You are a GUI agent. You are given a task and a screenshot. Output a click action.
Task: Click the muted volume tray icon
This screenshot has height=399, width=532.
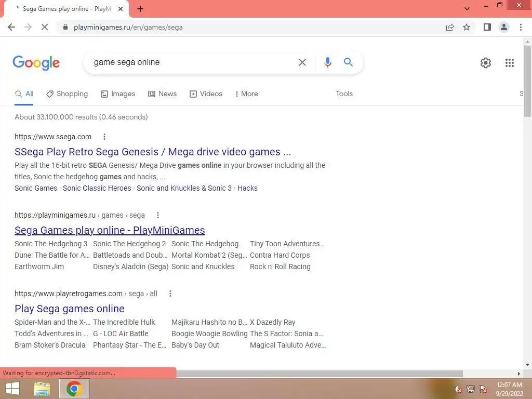[x=458, y=389]
